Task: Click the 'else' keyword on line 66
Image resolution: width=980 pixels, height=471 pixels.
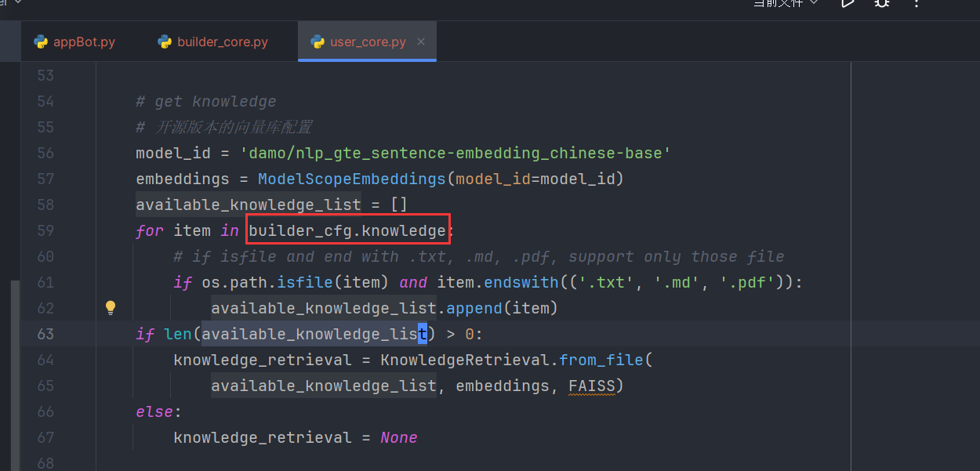Action: pos(154,411)
